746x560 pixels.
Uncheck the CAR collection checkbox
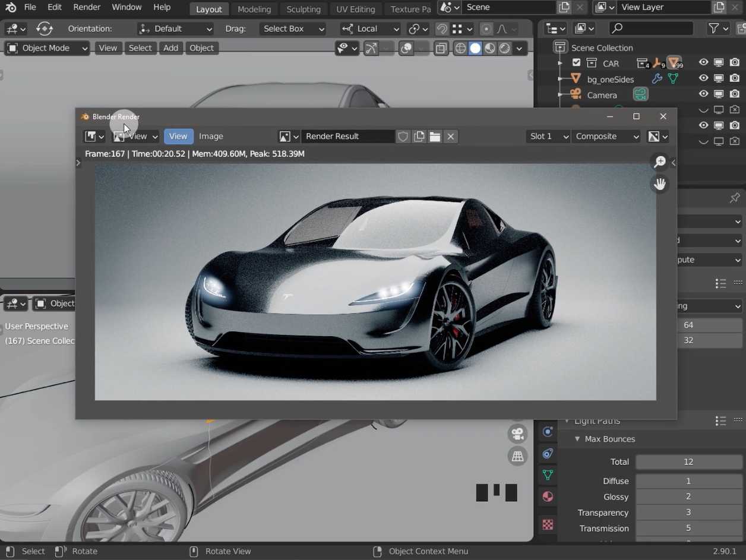tap(576, 63)
